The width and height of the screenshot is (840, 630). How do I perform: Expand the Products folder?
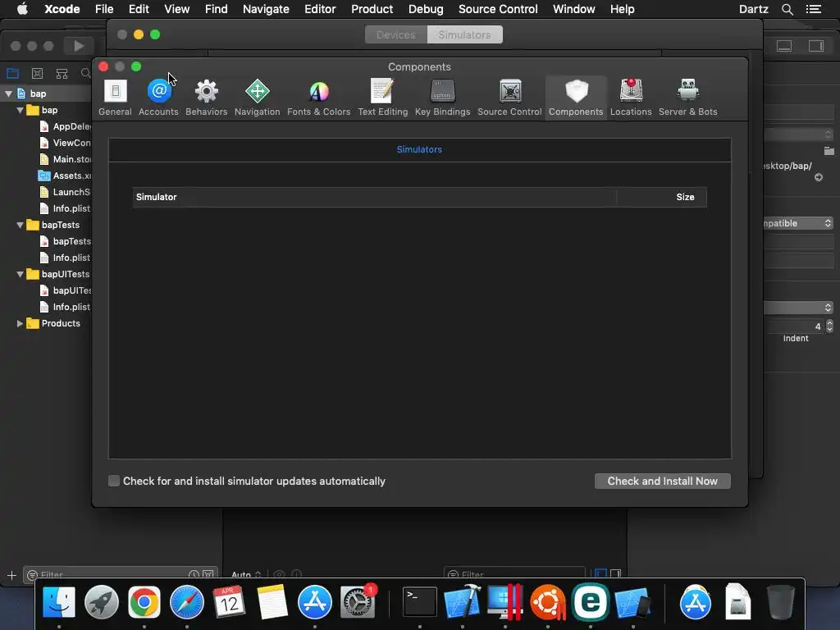[20, 323]
